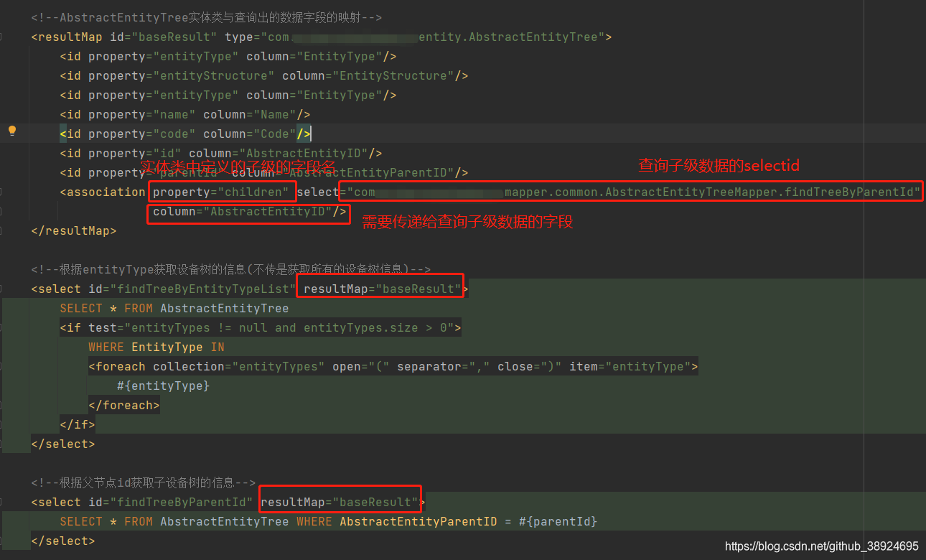Click id="findTreeByEntityTypeList" in the select tag
The height and width of the screenshot is (560, 926).
click(192, 289)
